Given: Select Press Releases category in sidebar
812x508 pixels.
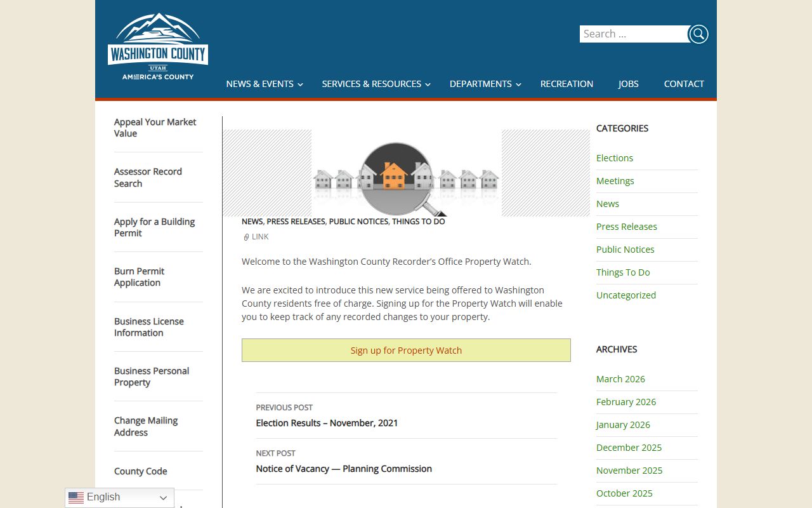Looking at the screenshot, I should click(627, 227).
